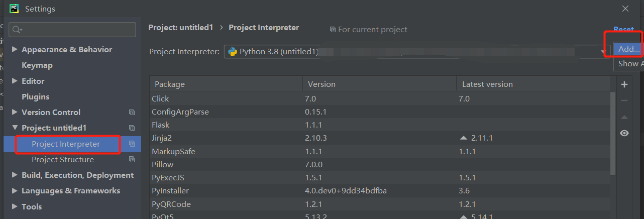The image size is (644, 219).
Task: Click the copy icon beside Project Interpreter in the sidebar
Action: coord(132,144)
